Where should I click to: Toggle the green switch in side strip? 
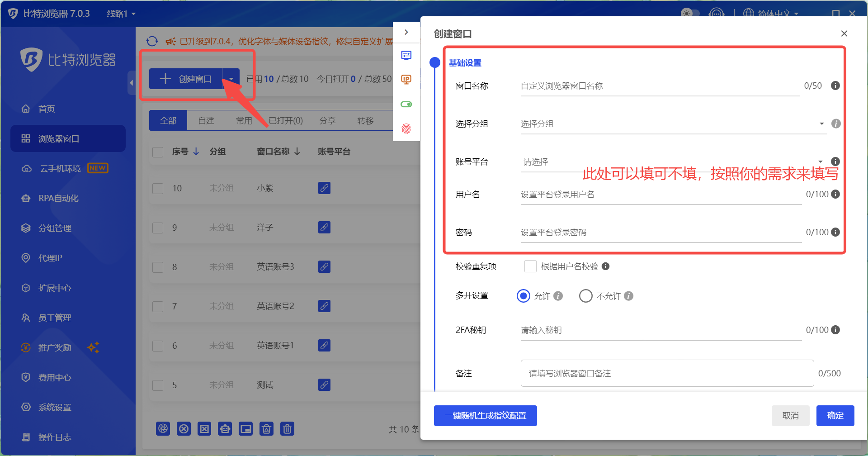(406, 104)
